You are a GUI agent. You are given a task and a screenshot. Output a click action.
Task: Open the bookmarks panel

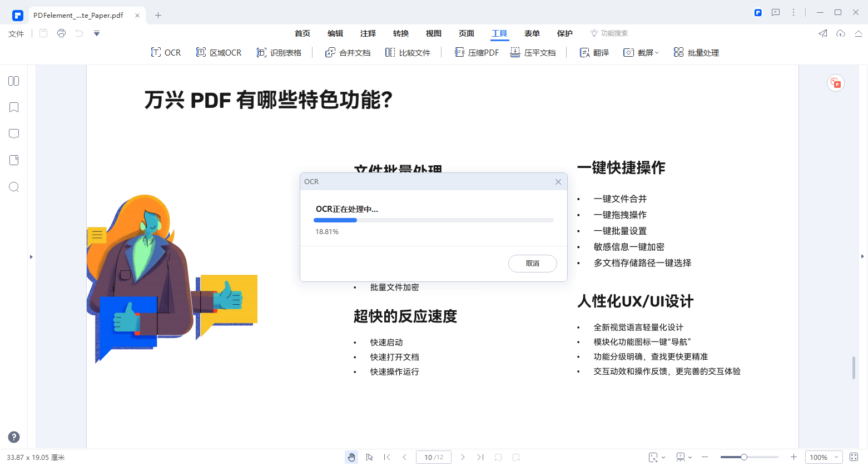click(x=13, y=107)
